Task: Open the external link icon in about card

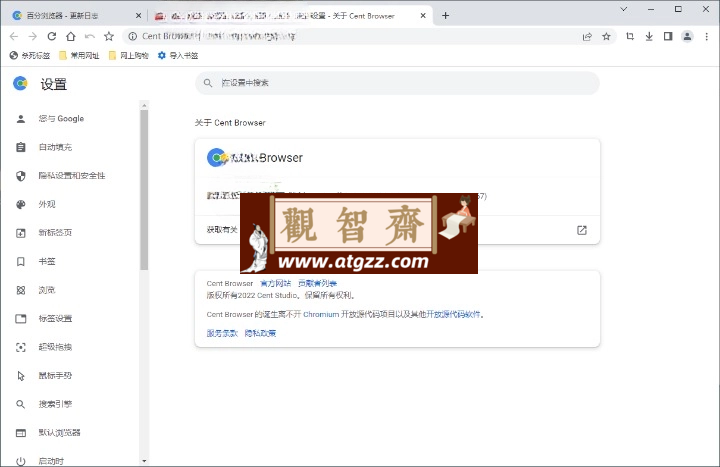Action: click(582, 230)
